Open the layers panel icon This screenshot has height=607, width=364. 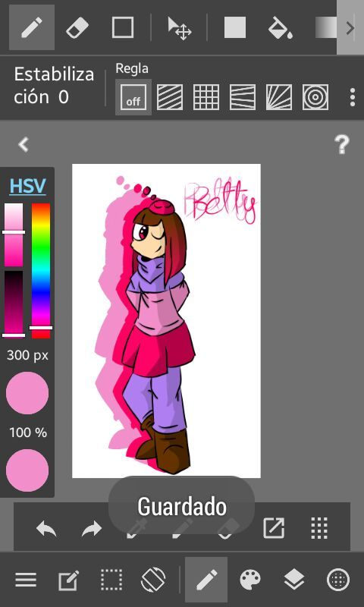(x=294, y=580)
